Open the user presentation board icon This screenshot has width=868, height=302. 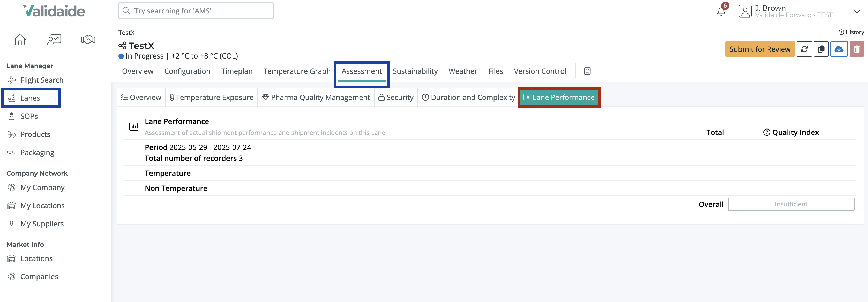tap(54, 40)
